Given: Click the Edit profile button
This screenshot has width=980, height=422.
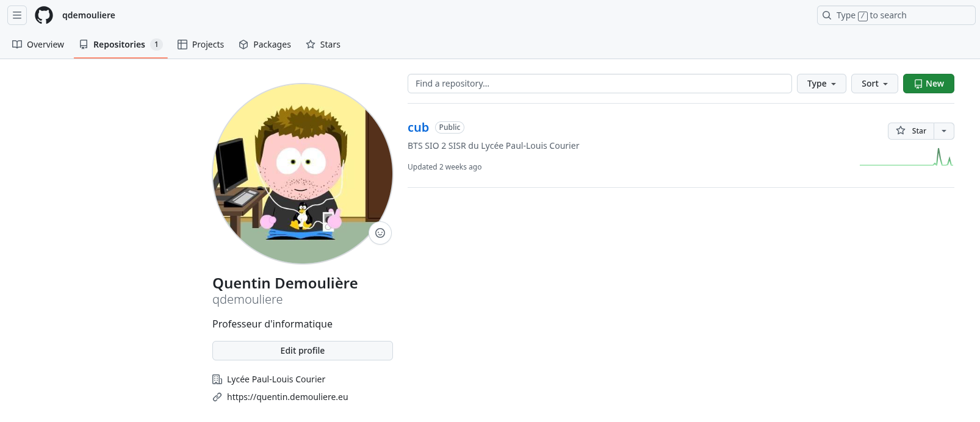Looking at the screenshot, I should pos(302,351).
